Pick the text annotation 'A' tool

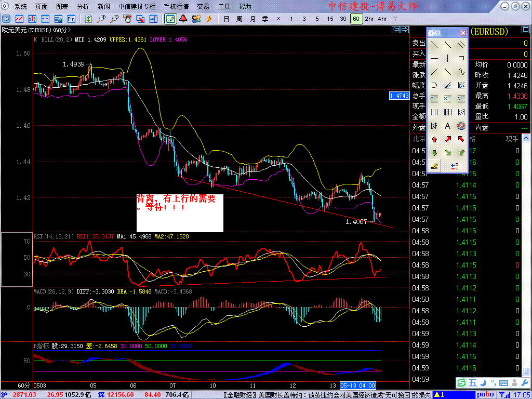point(447,126)
